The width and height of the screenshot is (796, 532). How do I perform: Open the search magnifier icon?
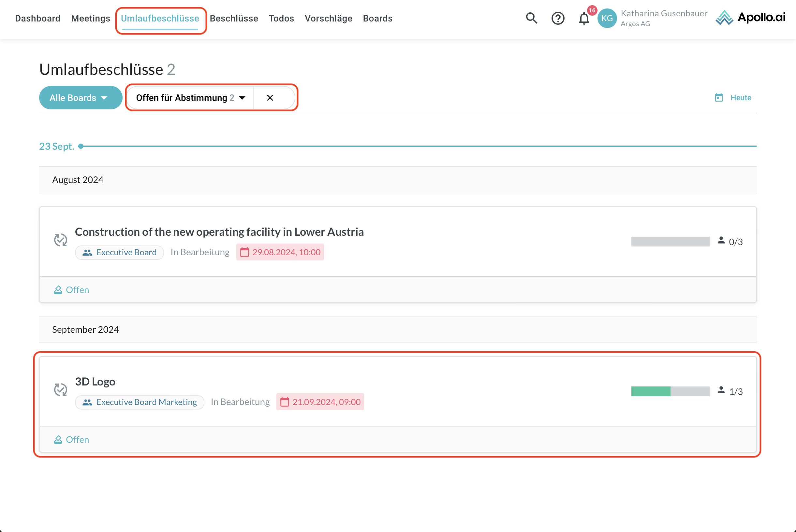tap(531, 18)
